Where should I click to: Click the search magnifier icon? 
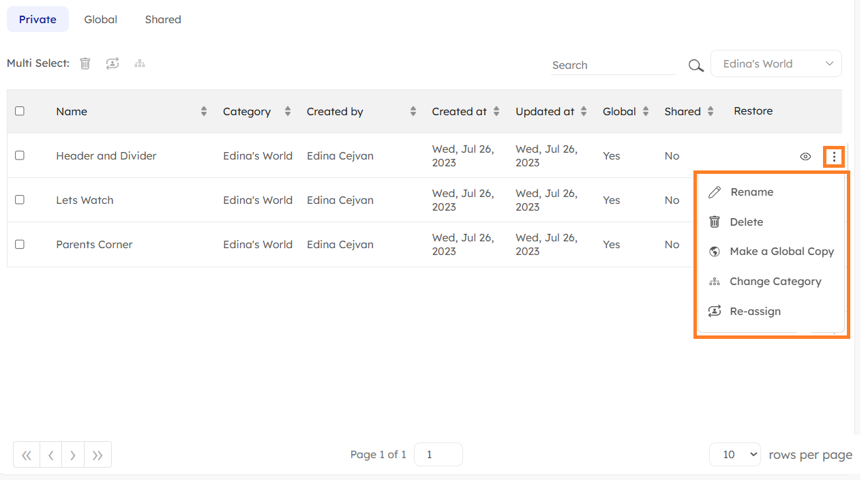coord(695,65)
